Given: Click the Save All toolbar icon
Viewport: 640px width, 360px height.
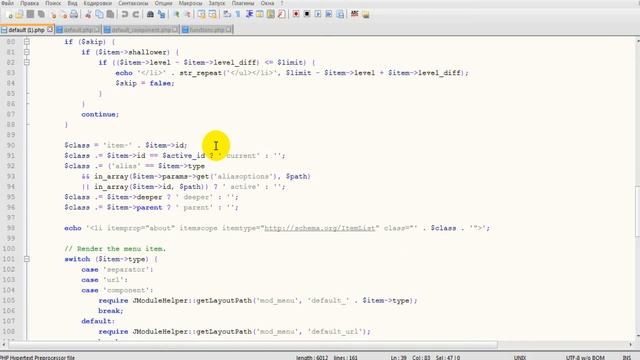Looking at the screenshot, I should [x=41, y=15].
